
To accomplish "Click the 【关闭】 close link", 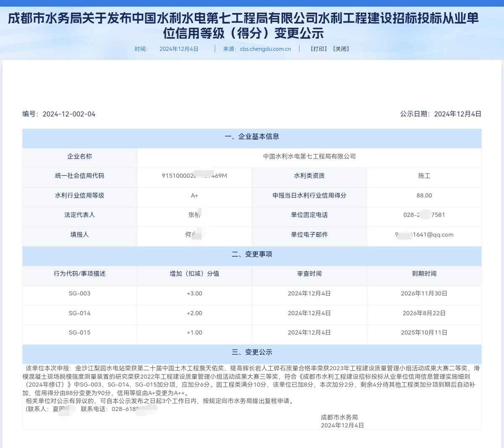I will [341, 49].
